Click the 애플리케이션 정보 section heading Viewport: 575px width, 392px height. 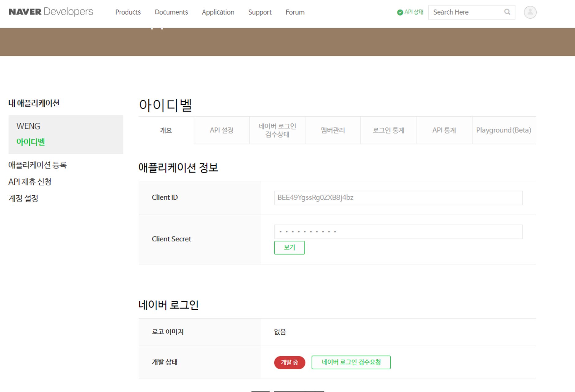pyautogui.click(x=178, y=168)
